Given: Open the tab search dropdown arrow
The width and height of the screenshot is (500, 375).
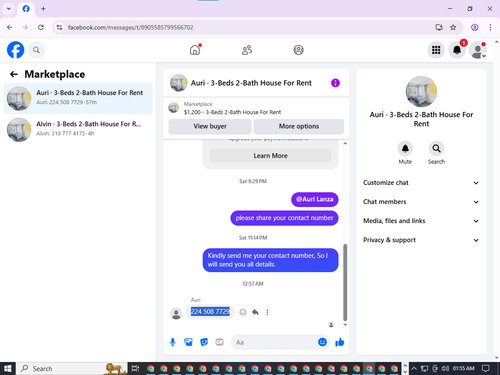Looking at the screenshot, I should click(x=9, y=9).
